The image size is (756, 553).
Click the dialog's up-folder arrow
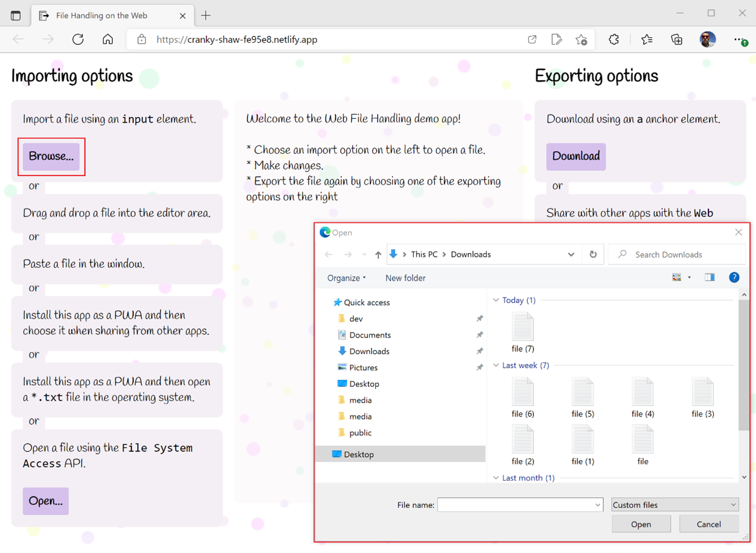(x=378, y=255)
